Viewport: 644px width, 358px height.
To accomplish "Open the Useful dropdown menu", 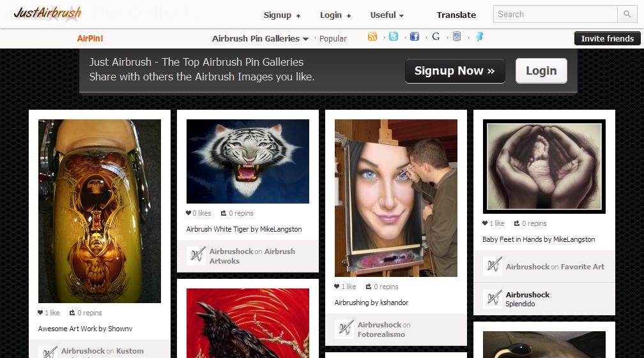I will 387,15.
